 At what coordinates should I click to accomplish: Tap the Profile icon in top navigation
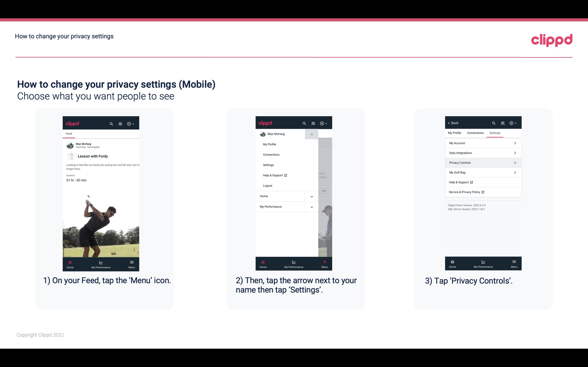click(x=121, y=123)
